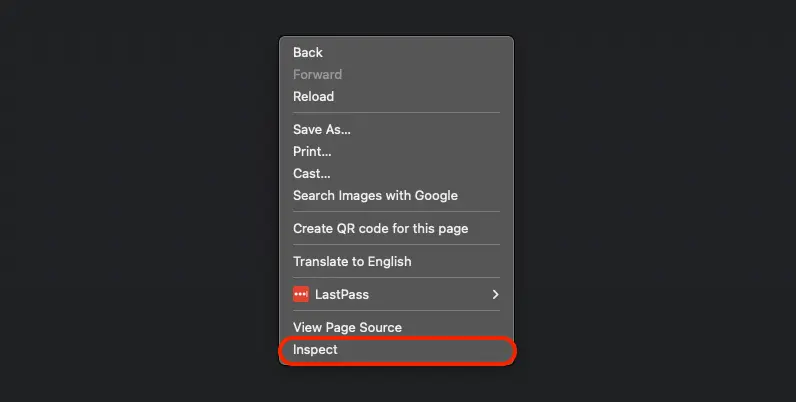Screen dimensions: 796x402
Task: Choose Back from the context menu
Action: click(x=308, y=52)
